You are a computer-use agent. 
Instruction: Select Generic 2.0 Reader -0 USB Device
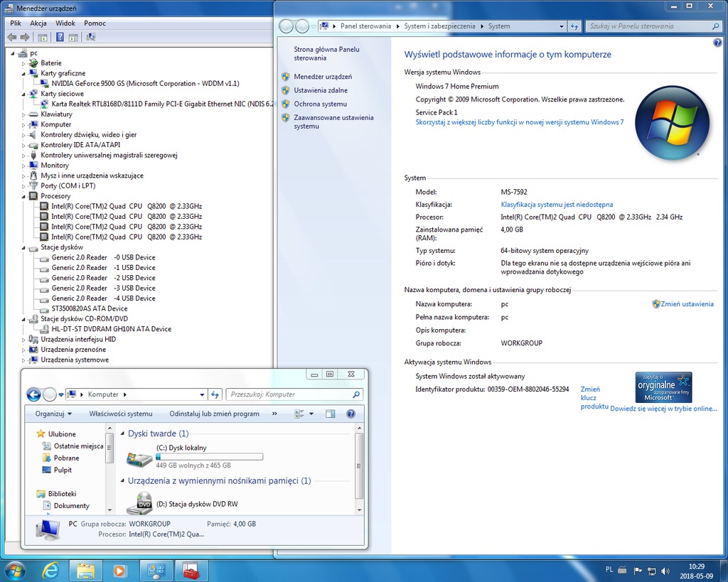coord(104,257)
